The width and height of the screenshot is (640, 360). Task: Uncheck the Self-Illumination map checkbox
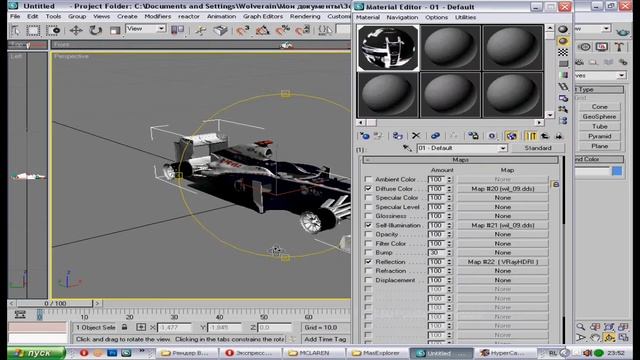[368, 225]
